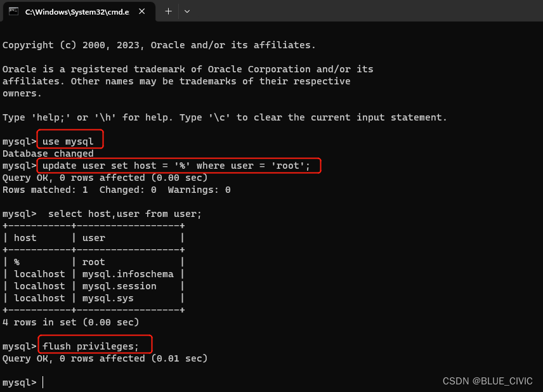Click the cmd terminal icon in tab
This screenshot has width=543, height=392.
click(13, 11)
